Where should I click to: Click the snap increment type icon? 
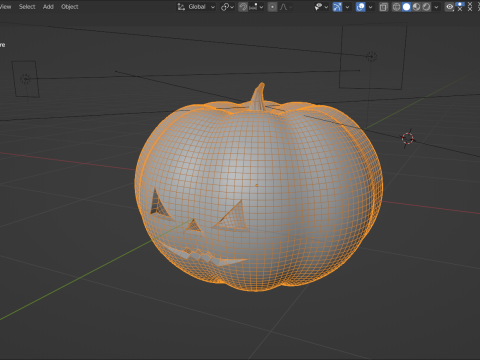pos(253,7)
